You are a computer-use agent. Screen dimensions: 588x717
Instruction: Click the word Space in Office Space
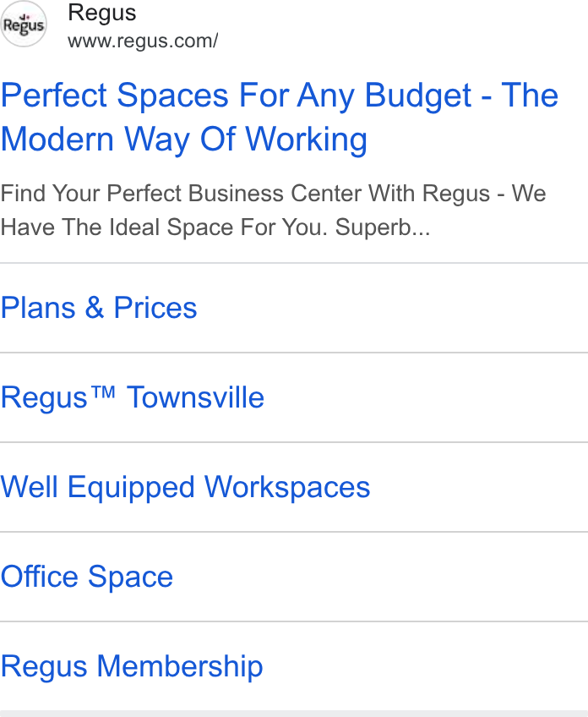point(130,577)
